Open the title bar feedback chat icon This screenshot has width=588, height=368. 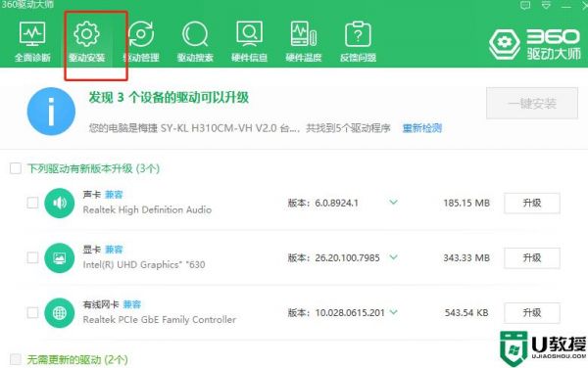(x=525, y=5)
